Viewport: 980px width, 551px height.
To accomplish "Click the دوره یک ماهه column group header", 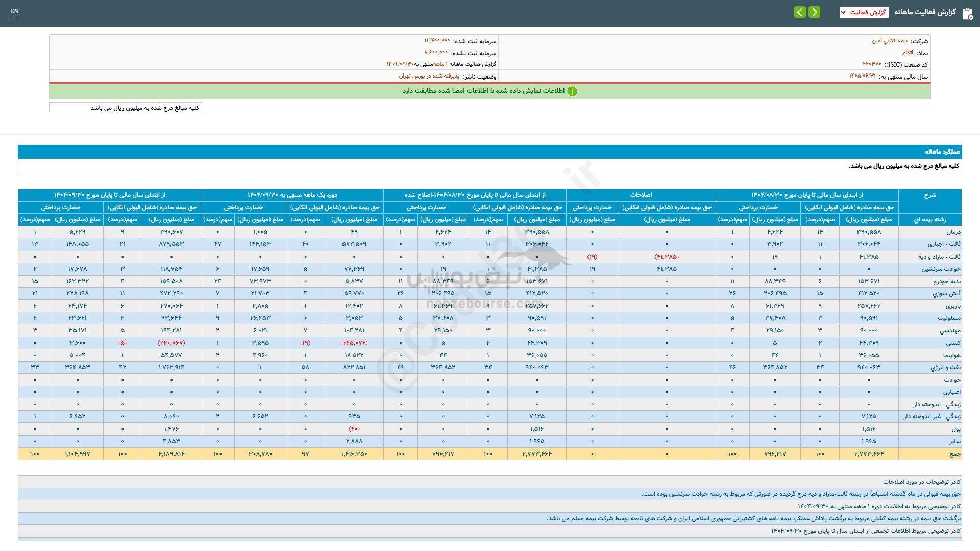I will coord(292,195).
